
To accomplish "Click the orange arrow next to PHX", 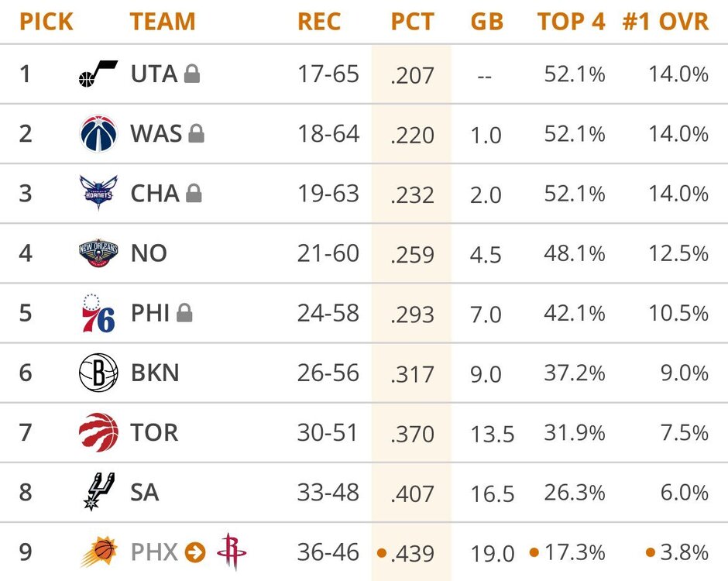I will [x=196, y=552].
